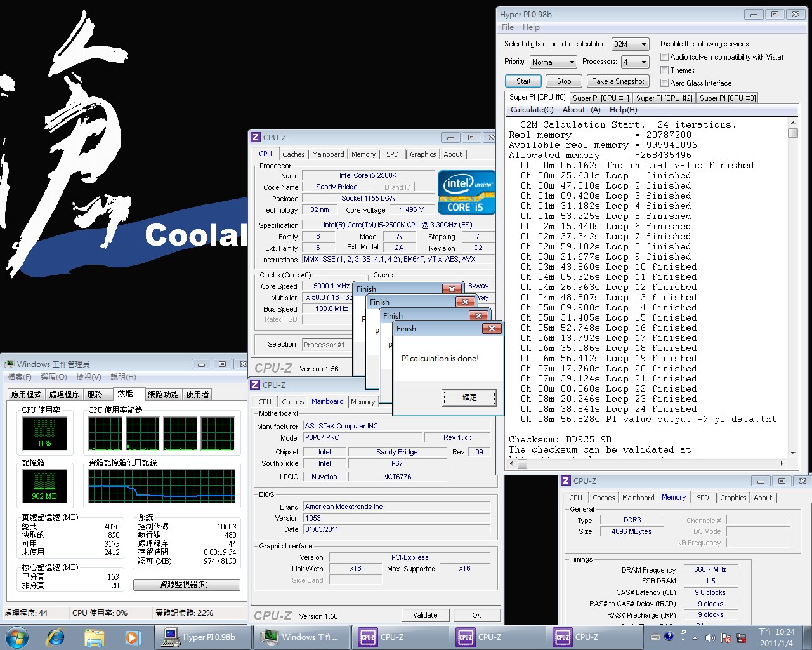Screen dimensions: 812x650
Task: Switch to Graphics tab in CPU-Z CPU window
Action: coord(422,154)
